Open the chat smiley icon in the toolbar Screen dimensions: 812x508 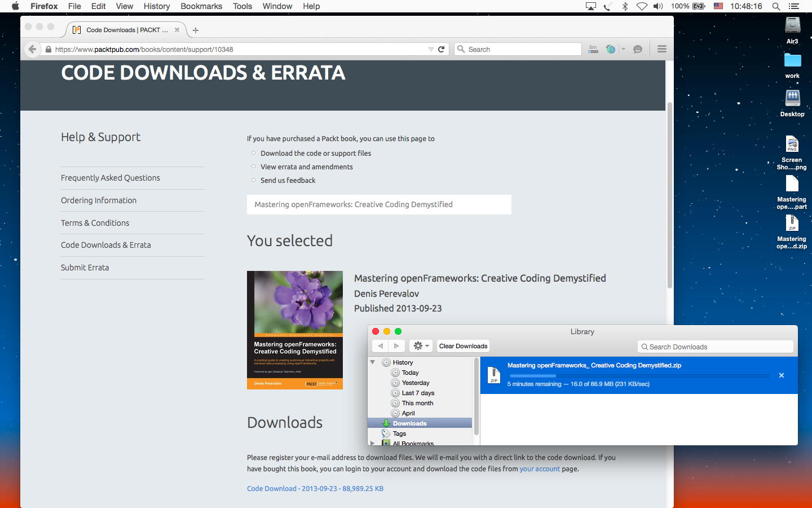pyautogui.click(x=638, y=49)
